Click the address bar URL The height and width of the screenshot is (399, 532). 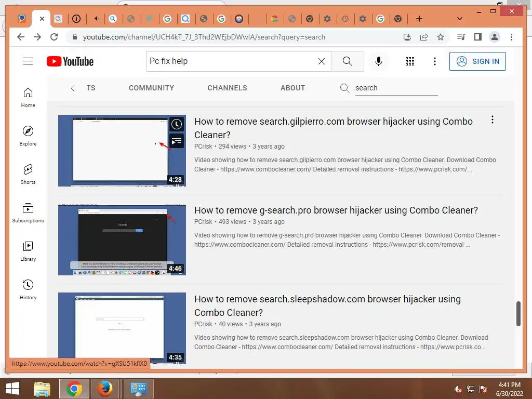click(x=204, y=37)
